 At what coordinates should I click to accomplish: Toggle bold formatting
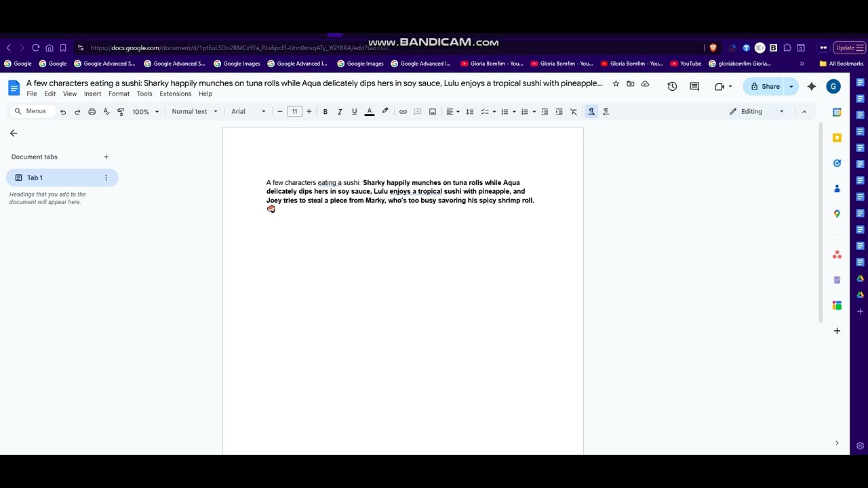(325, 112)
